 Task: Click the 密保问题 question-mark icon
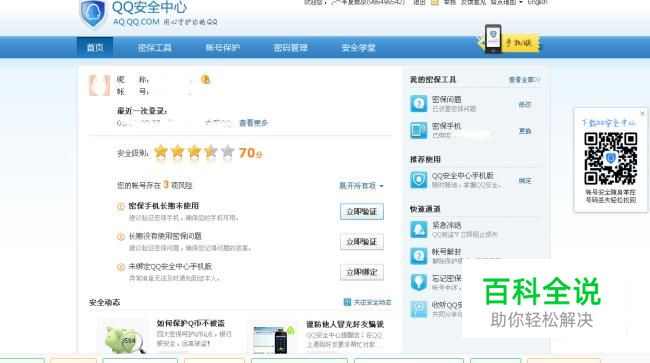click(x=419, y=104)
